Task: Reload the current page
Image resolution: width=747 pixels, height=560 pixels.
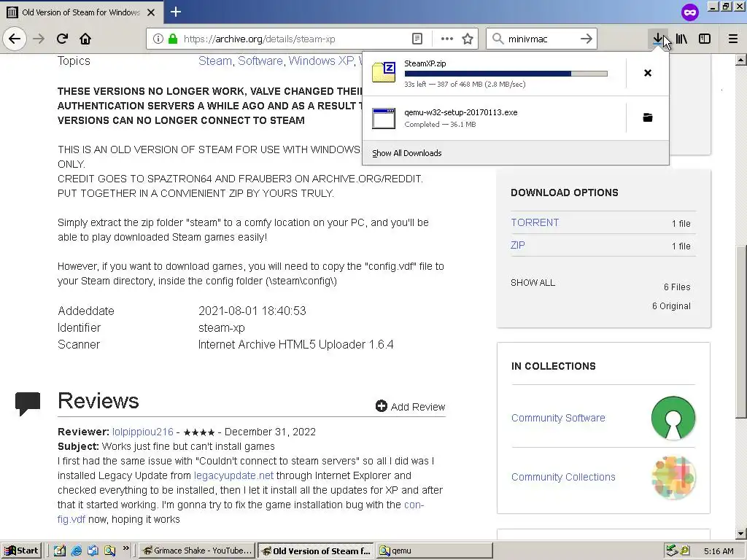Action: pos(62,39)
